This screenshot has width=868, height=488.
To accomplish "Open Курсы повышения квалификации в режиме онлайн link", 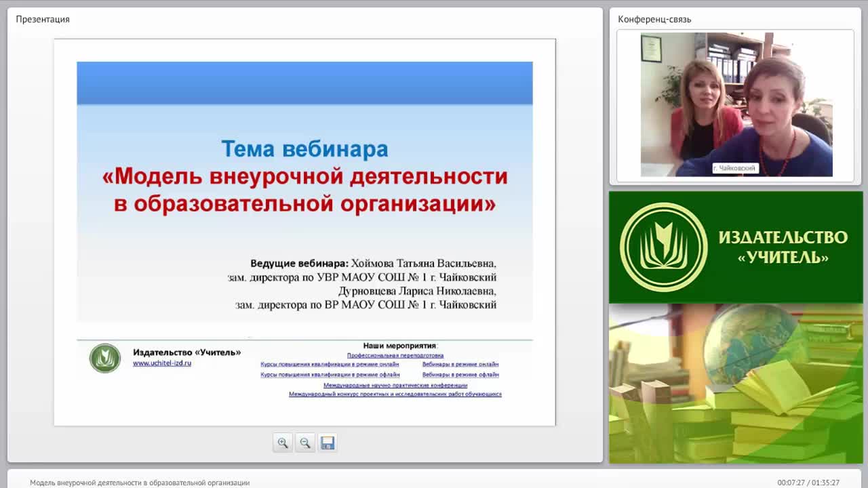I will [330, 365].
